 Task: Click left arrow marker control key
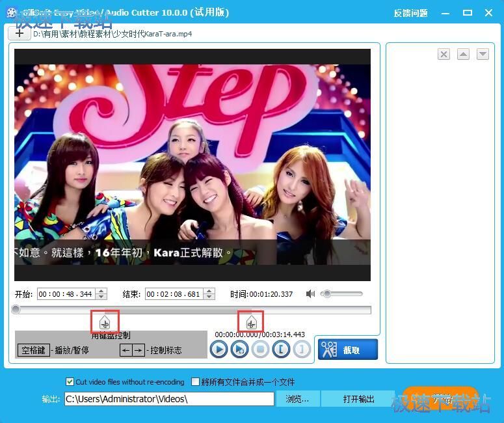pyautogui.click(x=126, y=350)
